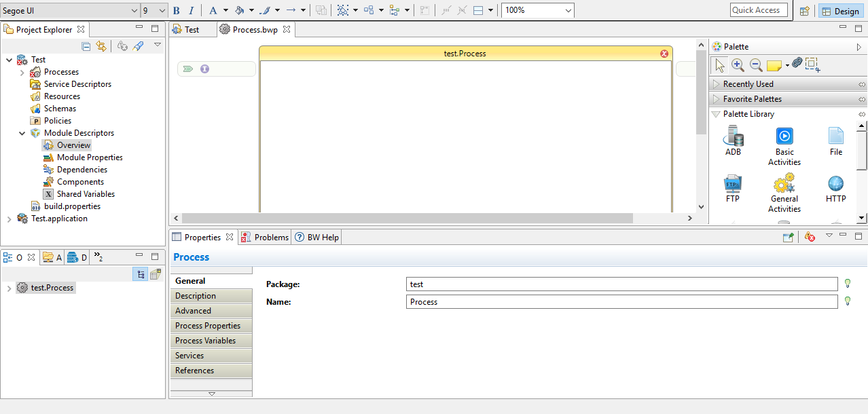Toggle Link with Editor in Project Explorer
This screenshot has height=414, width=868.
[x=101, y=46]
